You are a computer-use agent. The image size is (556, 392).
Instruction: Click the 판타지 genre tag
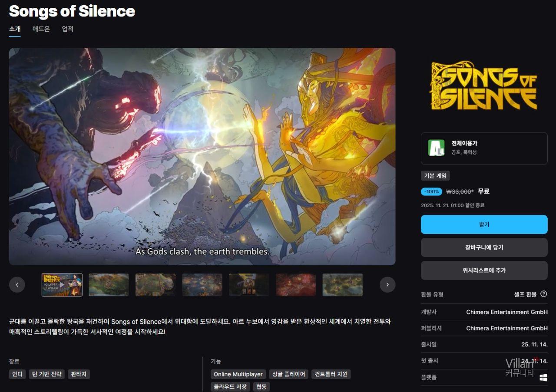pyautogui.click(x=79, y=374)
